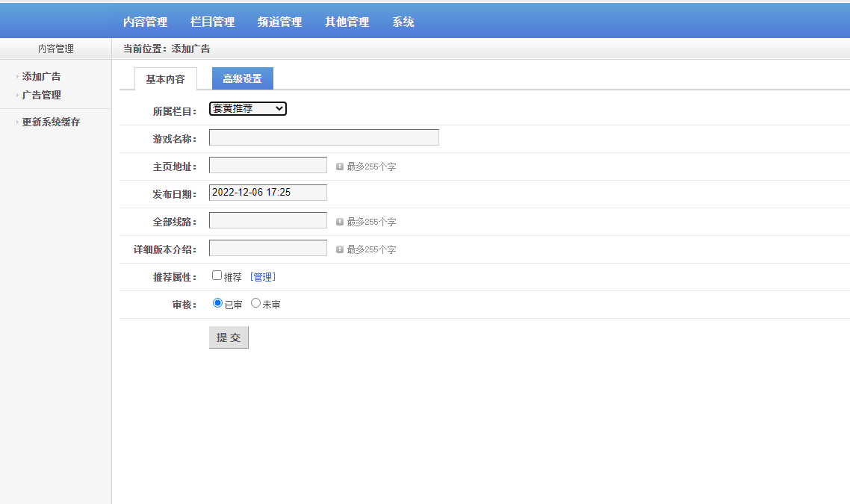Open the 其他管理 top menu
This screenshot has height=504, width=850.
[x=347, y=22]
